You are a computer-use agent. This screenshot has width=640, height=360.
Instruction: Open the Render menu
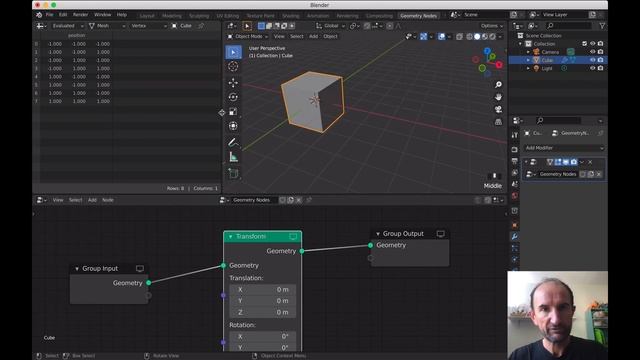click(80, 15)
